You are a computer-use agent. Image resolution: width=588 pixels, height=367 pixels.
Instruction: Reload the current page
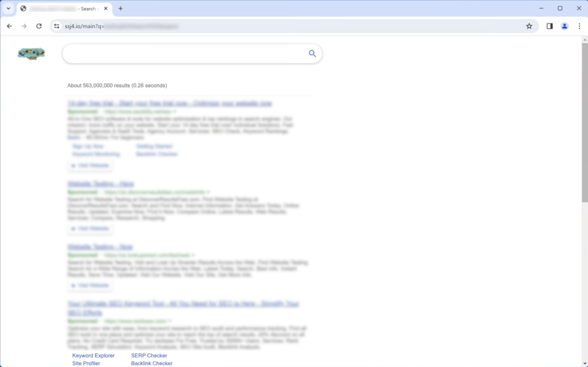pyautogui.click(x=39, y=26)
